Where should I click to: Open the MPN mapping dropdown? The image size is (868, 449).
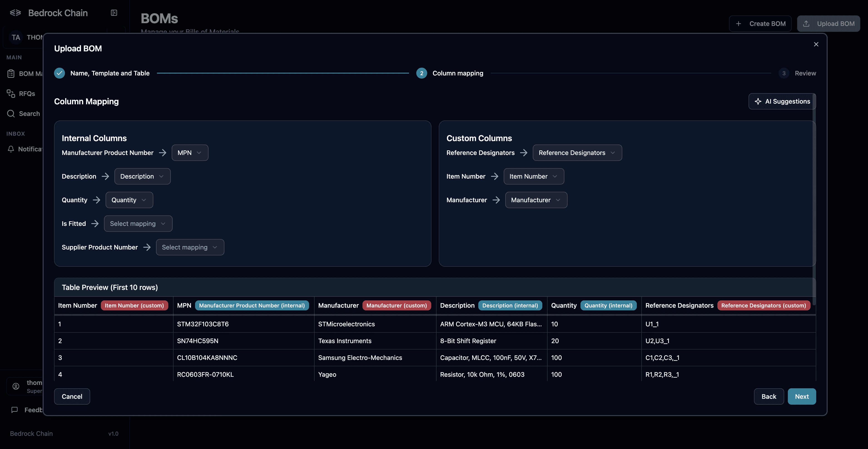coord(190,153)
